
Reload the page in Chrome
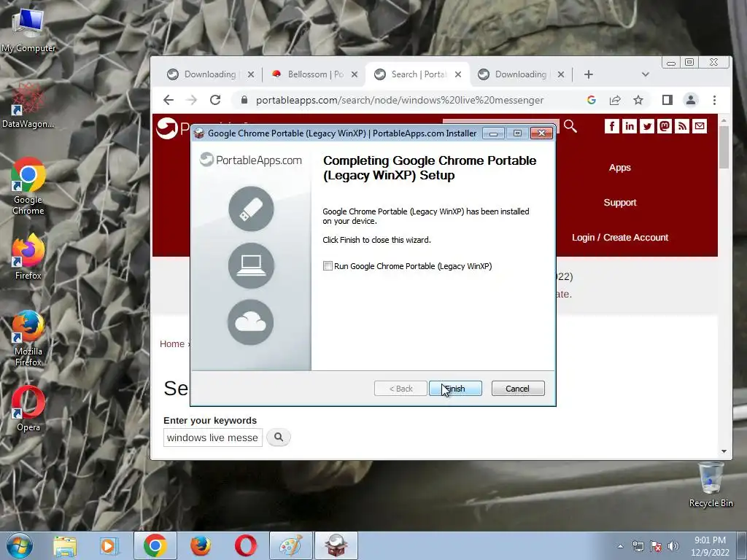pos(215,100)
